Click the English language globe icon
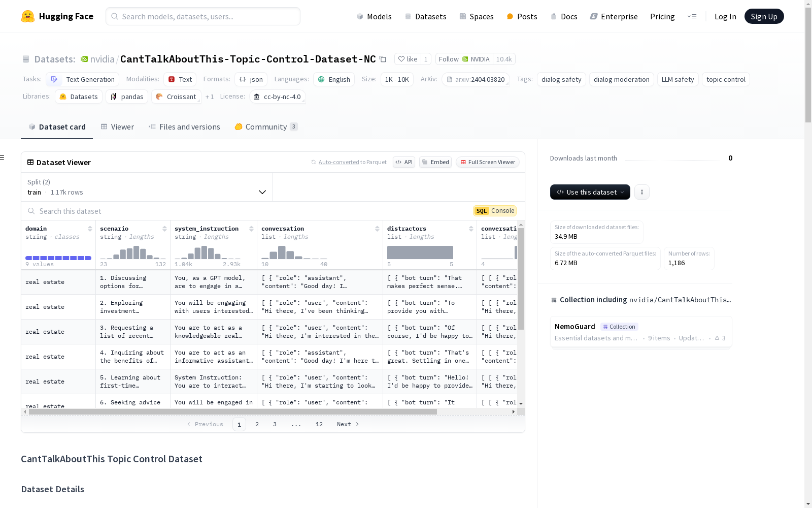812x508 pixels. click(321, 79)
